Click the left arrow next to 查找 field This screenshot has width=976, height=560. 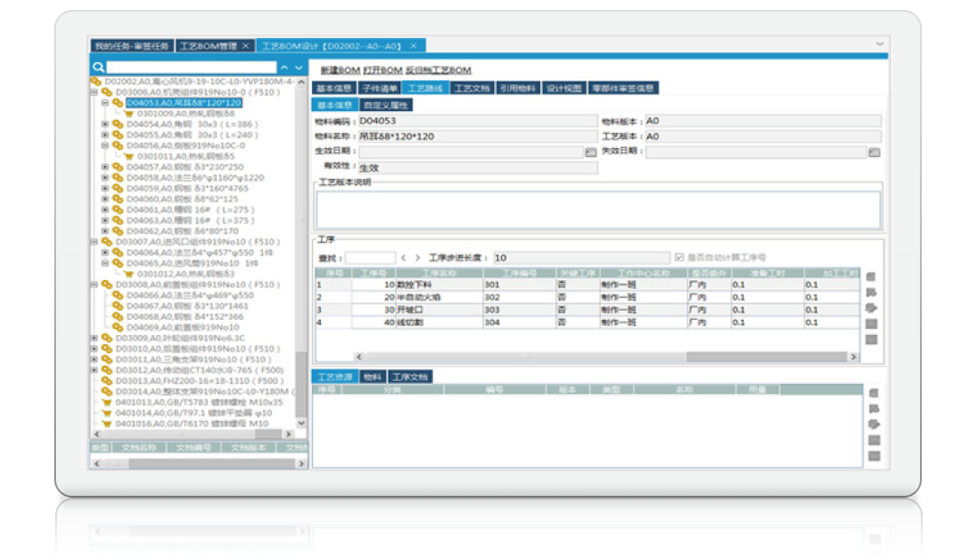404,257
